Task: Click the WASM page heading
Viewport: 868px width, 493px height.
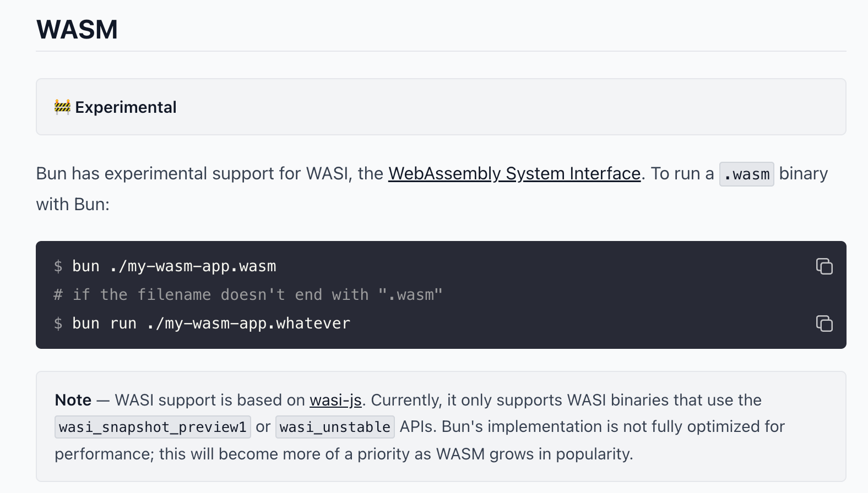Action: coord(77,30)
